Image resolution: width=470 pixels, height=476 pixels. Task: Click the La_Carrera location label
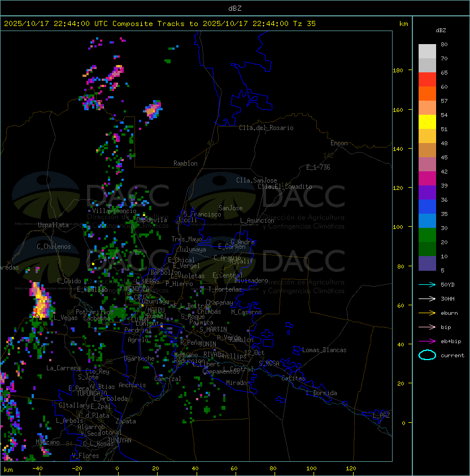pos(63,368)
